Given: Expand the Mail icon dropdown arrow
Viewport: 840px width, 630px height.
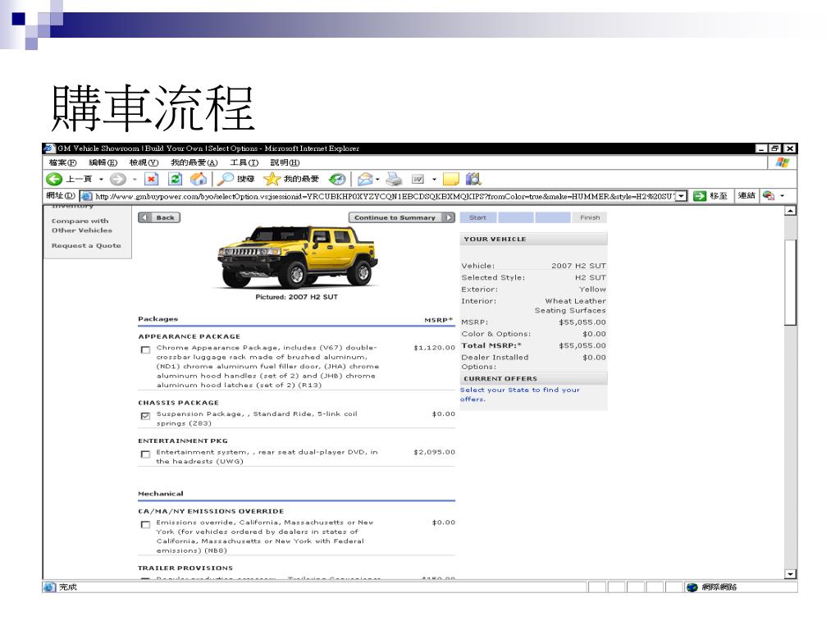Looking at the screenshot, I should click(377, 180).
